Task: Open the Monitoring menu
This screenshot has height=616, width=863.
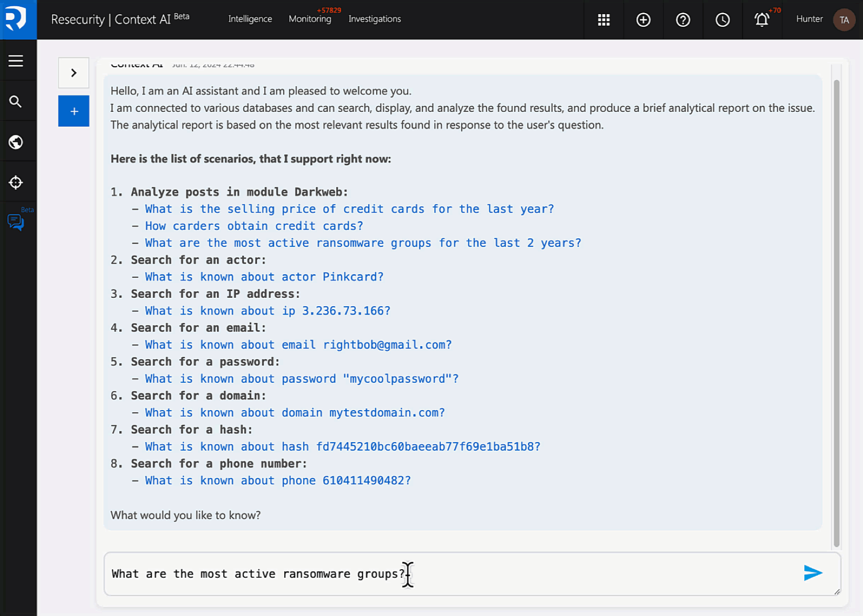Action: tap(310, 19)
